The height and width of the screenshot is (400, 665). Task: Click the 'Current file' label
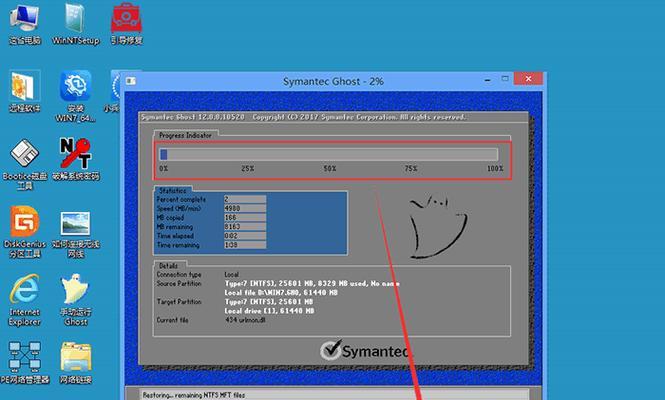click(x=172, y=320)
